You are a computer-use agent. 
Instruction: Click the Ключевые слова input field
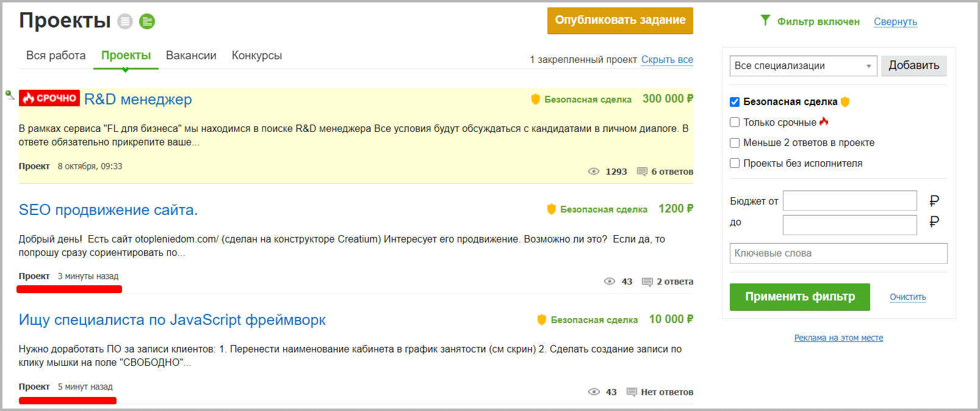[838, 253]
